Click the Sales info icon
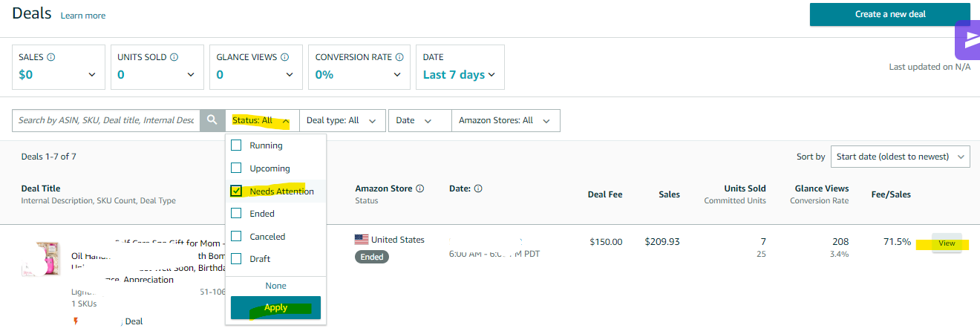Image resolution: width=980 pixels, height=331 pixels. click(51, 57)
